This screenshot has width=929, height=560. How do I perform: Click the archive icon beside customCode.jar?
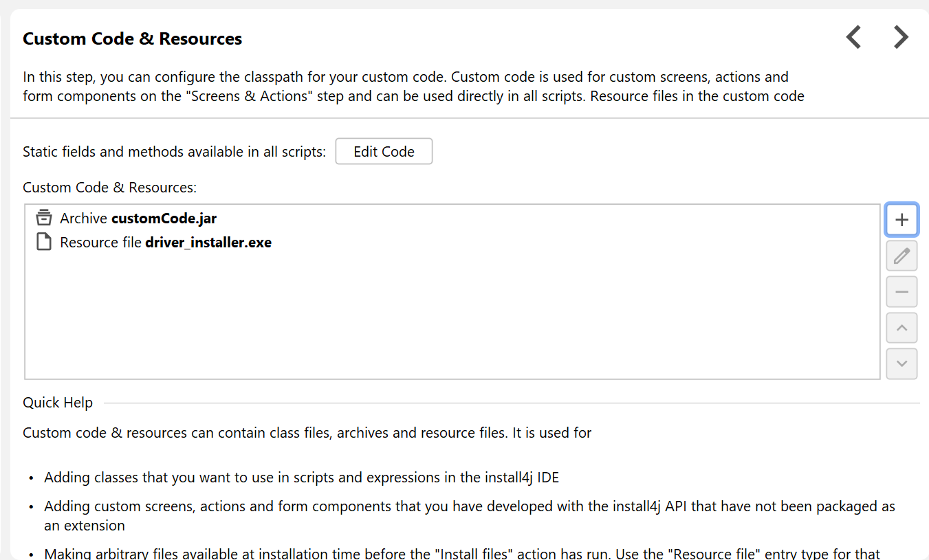[x=44, y=219]
